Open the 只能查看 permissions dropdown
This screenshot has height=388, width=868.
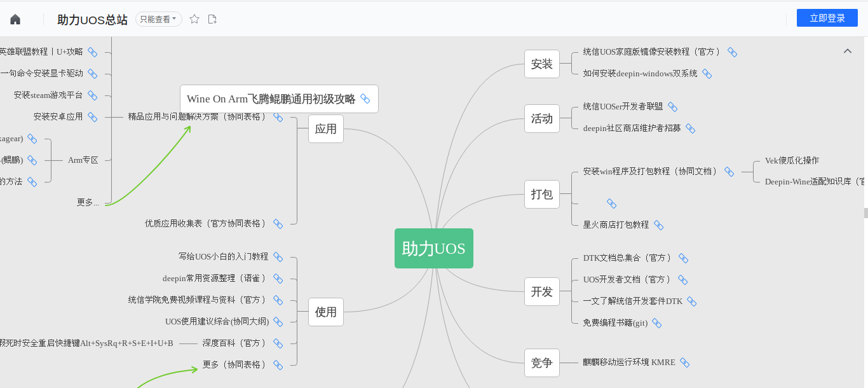[158, 19]
